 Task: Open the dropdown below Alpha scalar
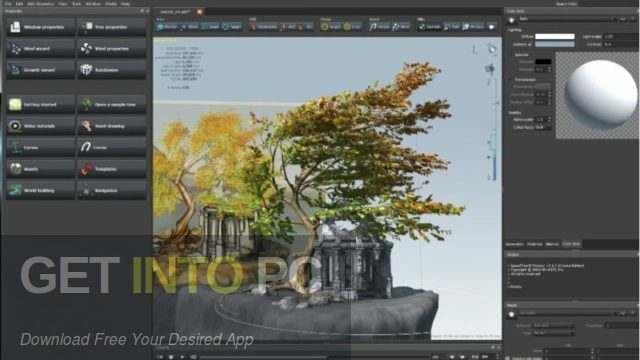click(x=543, y=127)
